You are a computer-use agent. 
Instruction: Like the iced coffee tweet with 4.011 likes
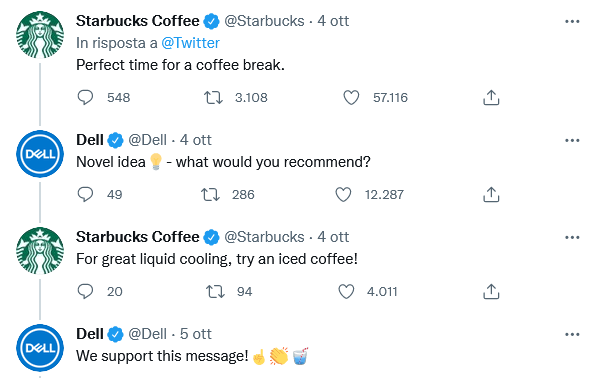(346, 291)
